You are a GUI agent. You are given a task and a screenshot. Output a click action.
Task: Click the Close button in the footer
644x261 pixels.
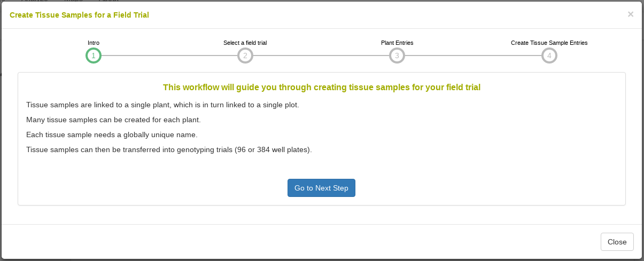[x=617, y=242]
